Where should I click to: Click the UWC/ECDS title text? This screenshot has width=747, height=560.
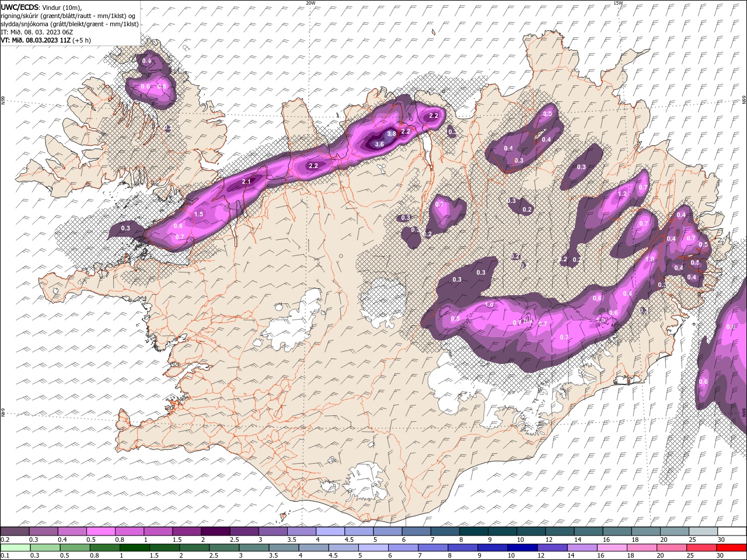[20, 7]
